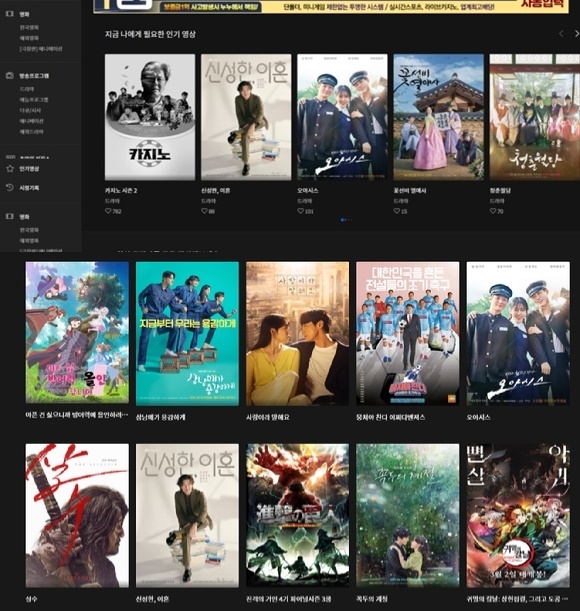Open 인기영상 from the sidebar
The width and height of the screenshot is (580, 611).
(x=29, y=169)
